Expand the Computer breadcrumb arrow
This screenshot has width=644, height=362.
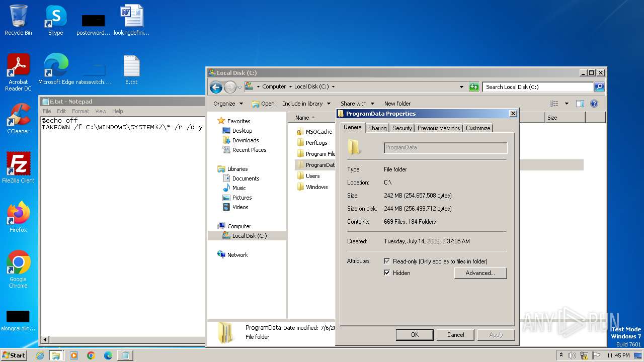[x=290, y=87]
